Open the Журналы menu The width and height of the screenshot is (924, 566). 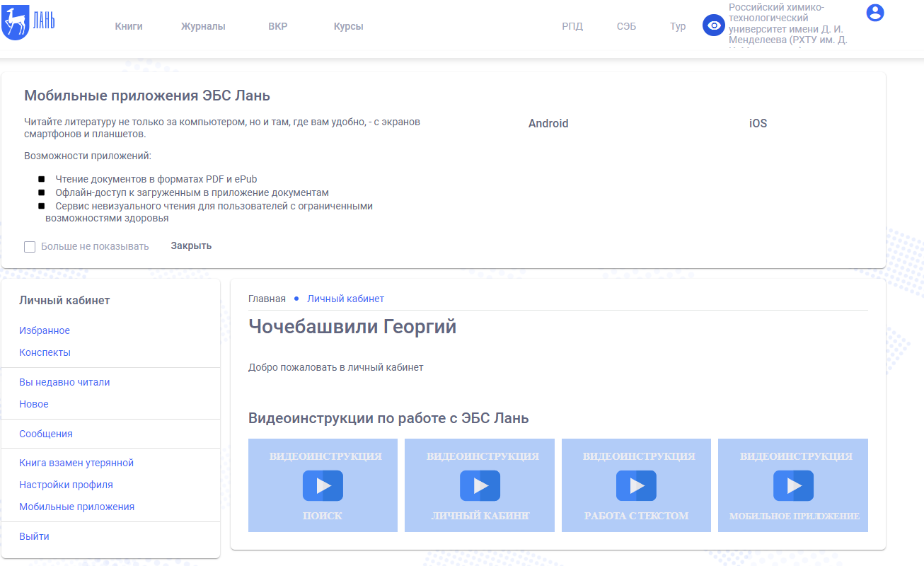pyautogui.click(x=203, y=27)
